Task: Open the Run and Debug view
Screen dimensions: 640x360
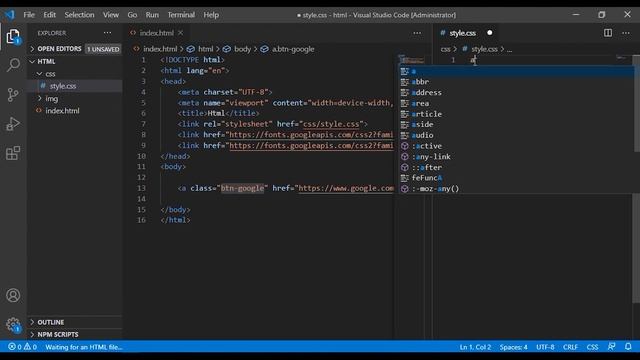Action: point(13,124)
